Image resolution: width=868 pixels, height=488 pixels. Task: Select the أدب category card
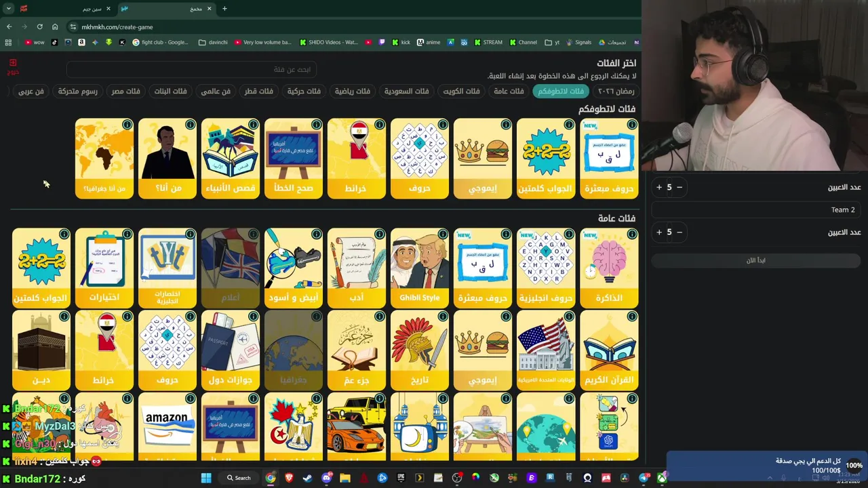356,268
